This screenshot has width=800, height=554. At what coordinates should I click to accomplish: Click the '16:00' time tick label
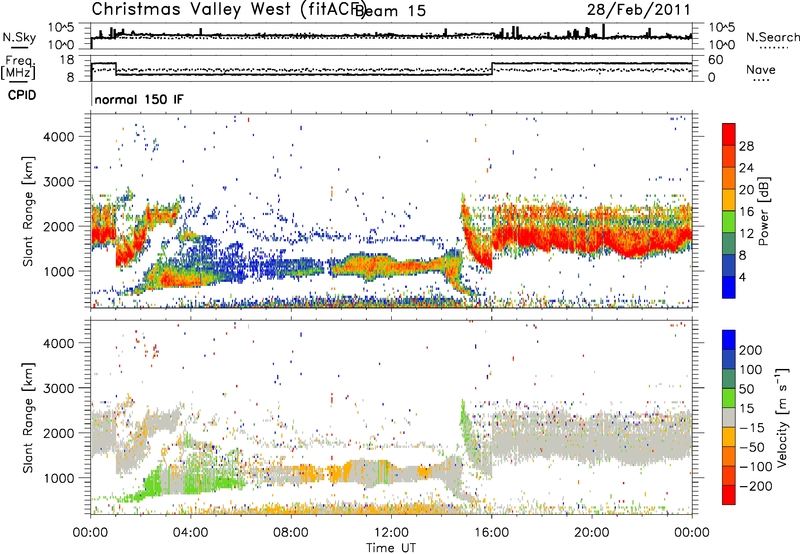(x=491, y=533)
